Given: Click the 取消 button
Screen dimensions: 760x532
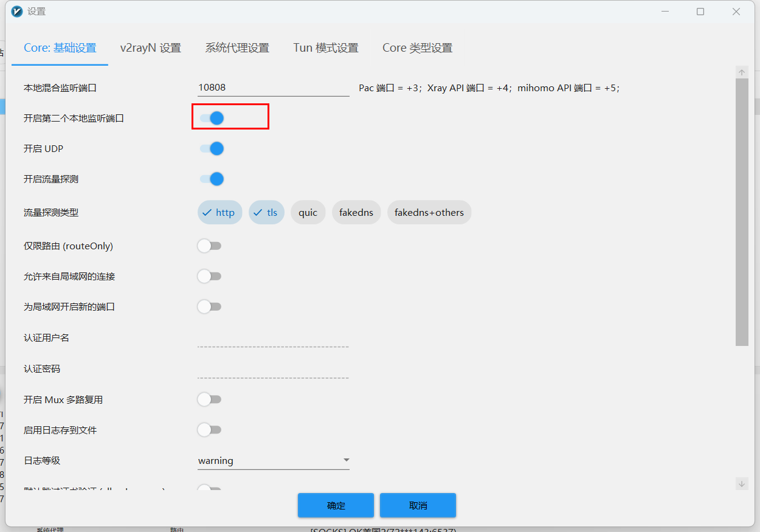Looking at the screenshot, I should tap(418, 505).
